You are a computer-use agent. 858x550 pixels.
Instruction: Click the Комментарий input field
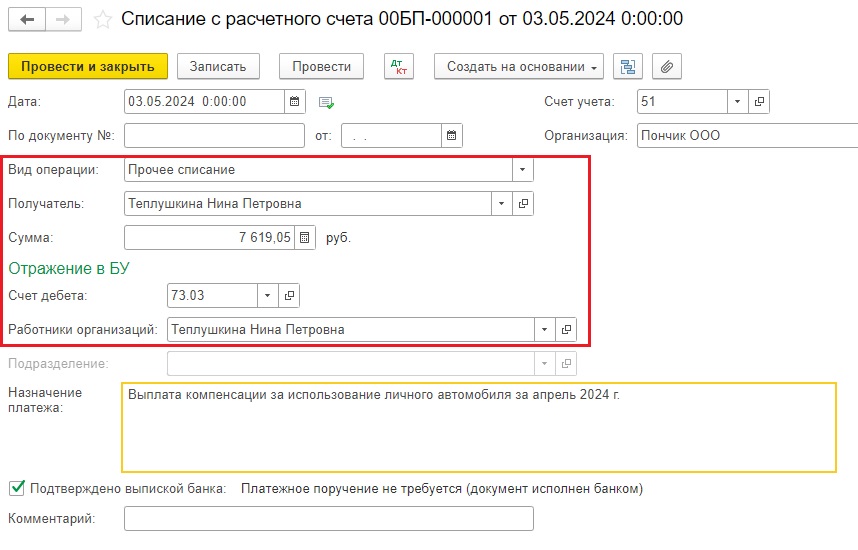(x=328, y=518)
